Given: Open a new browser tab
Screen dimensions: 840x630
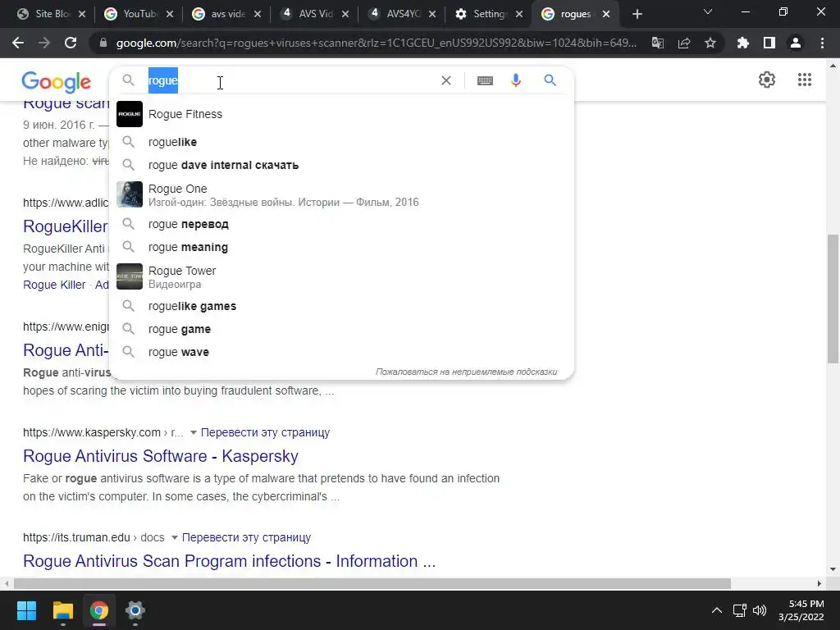Looking at the screenshot, I should pyautogui.click(x=637, y=14).
